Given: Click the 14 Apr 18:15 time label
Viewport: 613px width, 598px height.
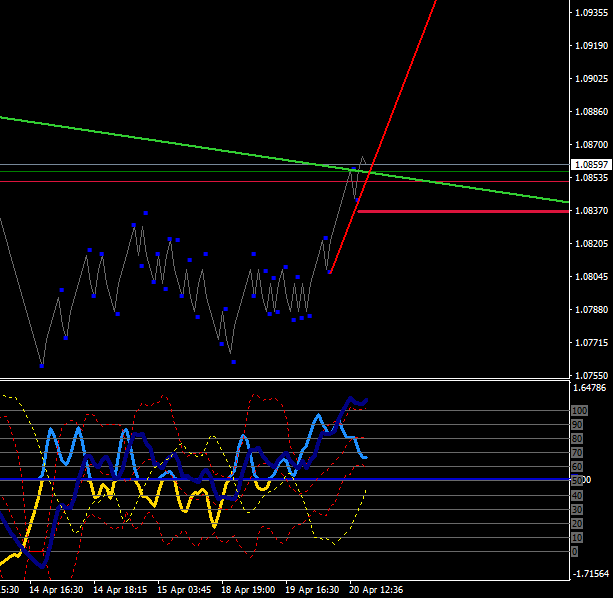Looking at the screenshot, I should [x=120, y=589].
